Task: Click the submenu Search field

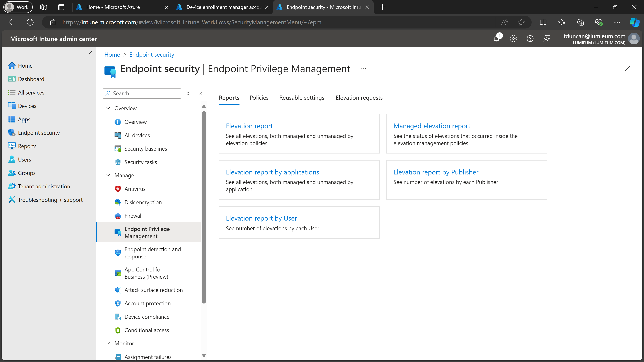Action: [x=142, y=94]
